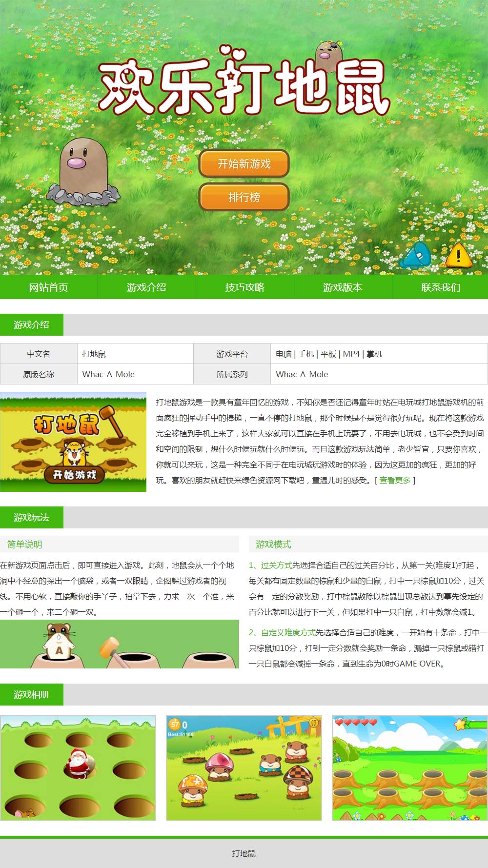Click the 游戏玩法 section heading

[32, 517]
